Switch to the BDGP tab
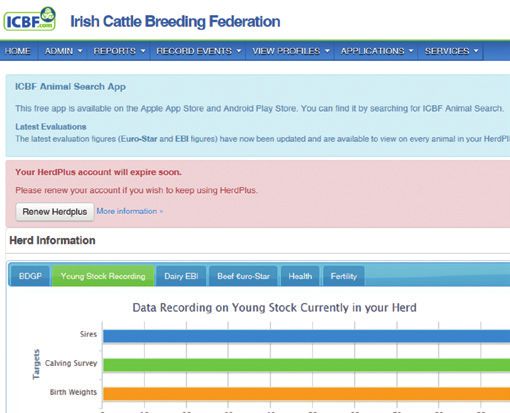Image resolution: width=510 pixels, height=413 pixels. [30, 276]
